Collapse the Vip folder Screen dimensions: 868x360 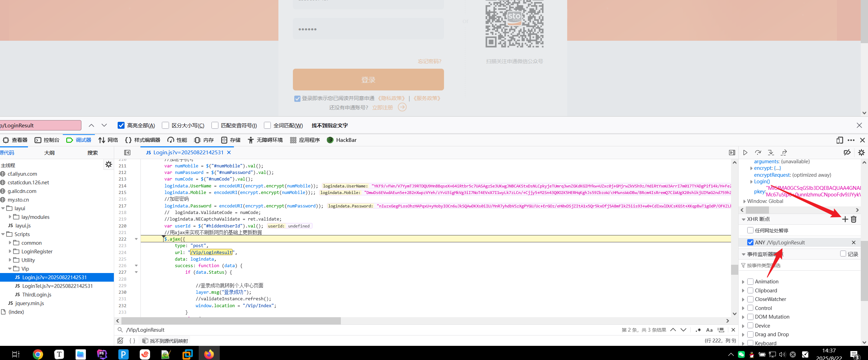coord(10,269)
